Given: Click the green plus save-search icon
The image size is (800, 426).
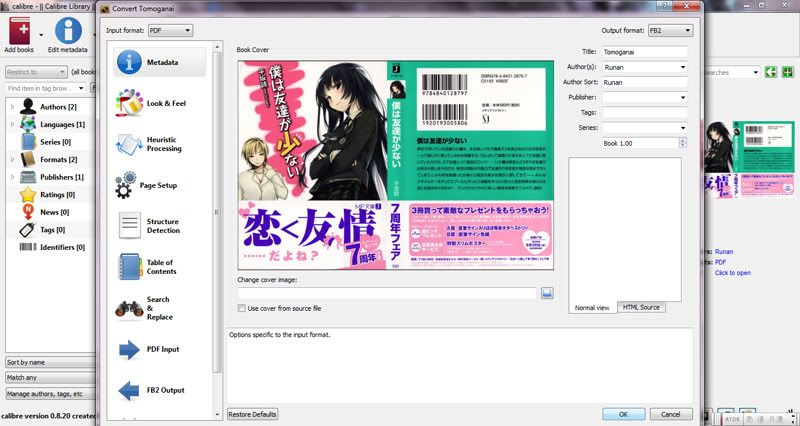Looking at the screenshot, I should [788, 72].
